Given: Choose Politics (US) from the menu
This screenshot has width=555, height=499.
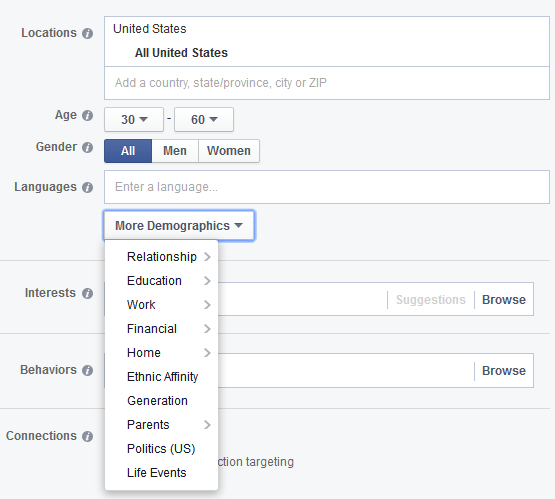Looking at the screenshot, I should 161,449.
